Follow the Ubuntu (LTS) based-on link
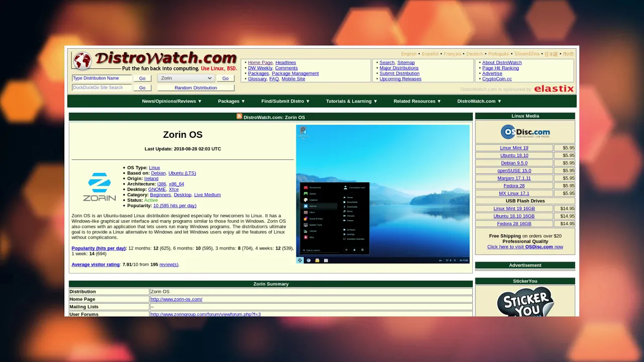The image size is (644, 362). coord(182,173)
